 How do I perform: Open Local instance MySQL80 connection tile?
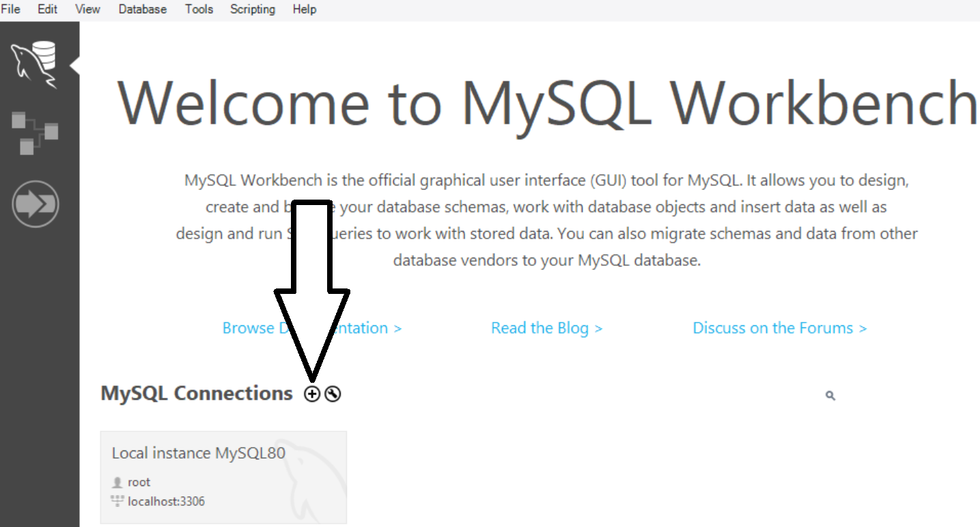223,477
